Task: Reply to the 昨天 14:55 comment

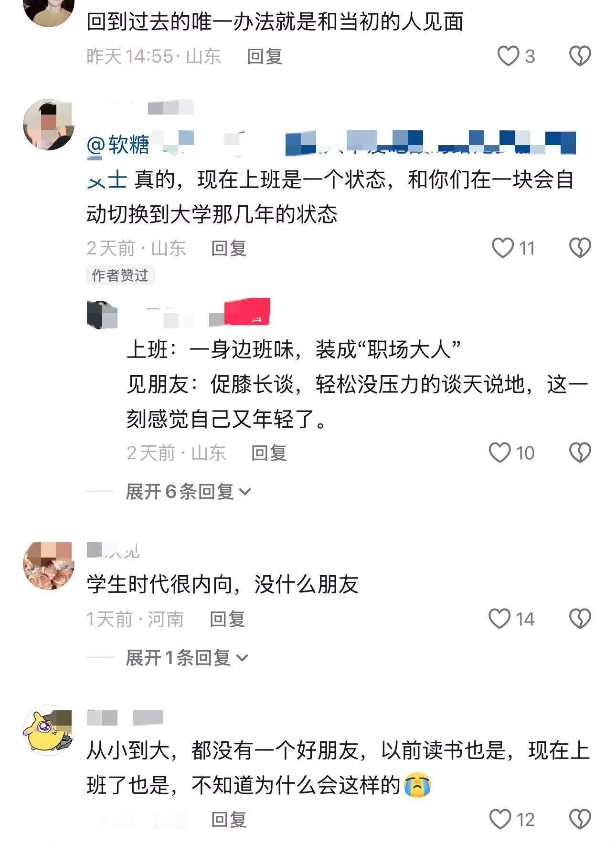Action: click(x=265, y=56)
